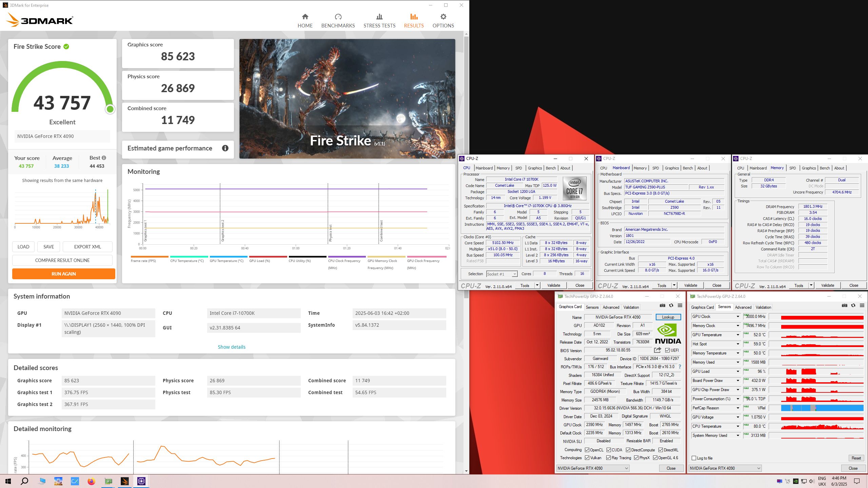Toggle OpenCL checkbox in GPU-Z
Image resolution: width=868 pixels, height=488 pixels.
coord(587,450)
